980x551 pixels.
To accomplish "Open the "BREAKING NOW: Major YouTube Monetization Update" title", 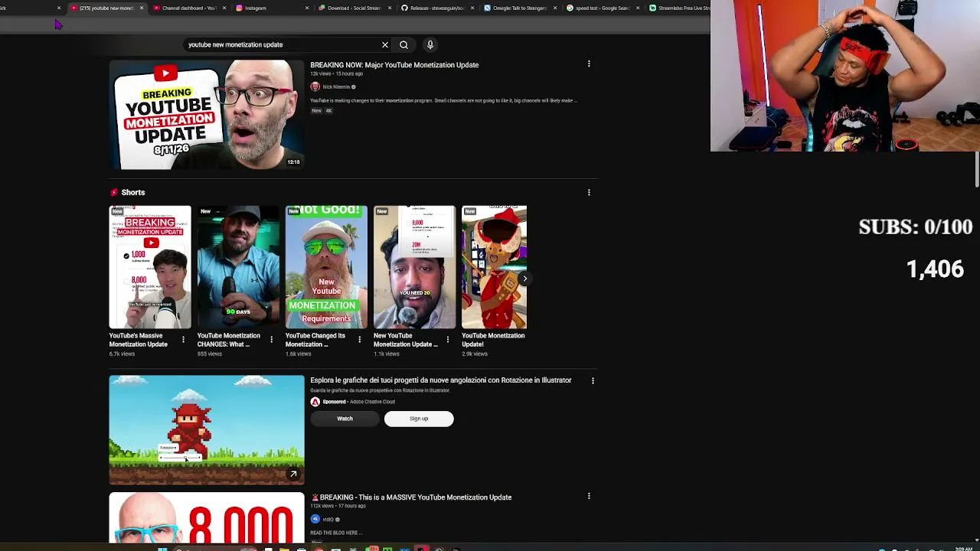I will point(394,65).
